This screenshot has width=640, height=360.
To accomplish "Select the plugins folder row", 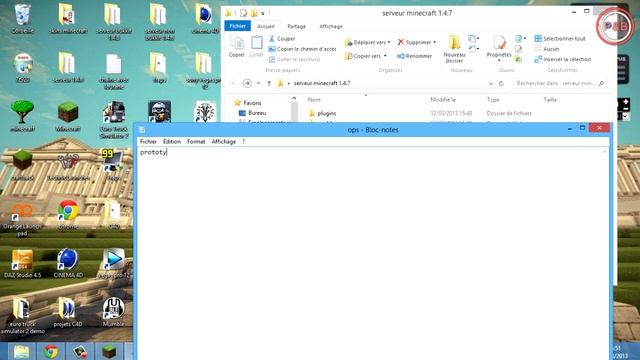I will [x=420, y=113].
